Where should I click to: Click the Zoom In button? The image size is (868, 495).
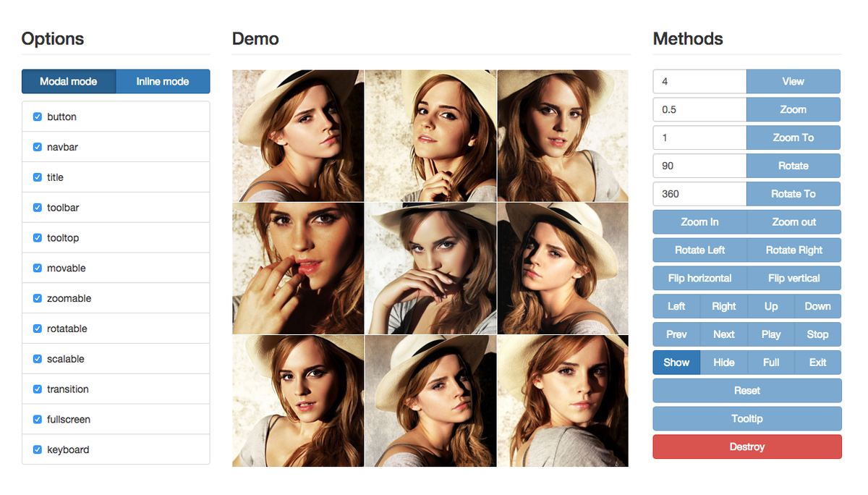click(x=699, y=222)
